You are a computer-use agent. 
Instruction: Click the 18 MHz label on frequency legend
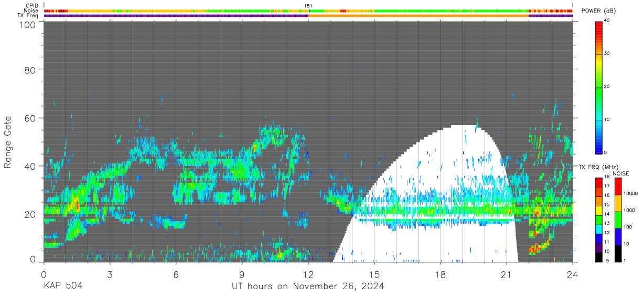point(607,178)
